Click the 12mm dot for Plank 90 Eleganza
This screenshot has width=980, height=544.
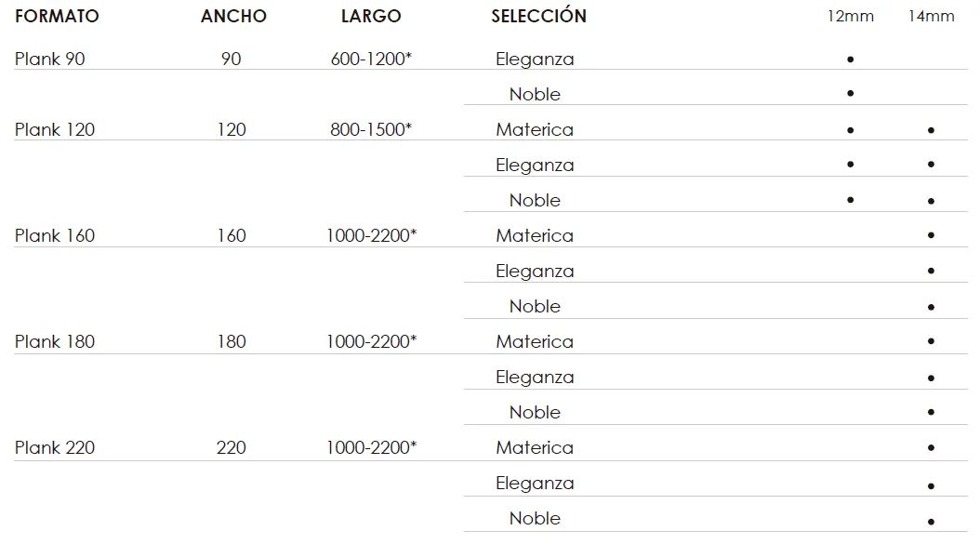(850, 60)
